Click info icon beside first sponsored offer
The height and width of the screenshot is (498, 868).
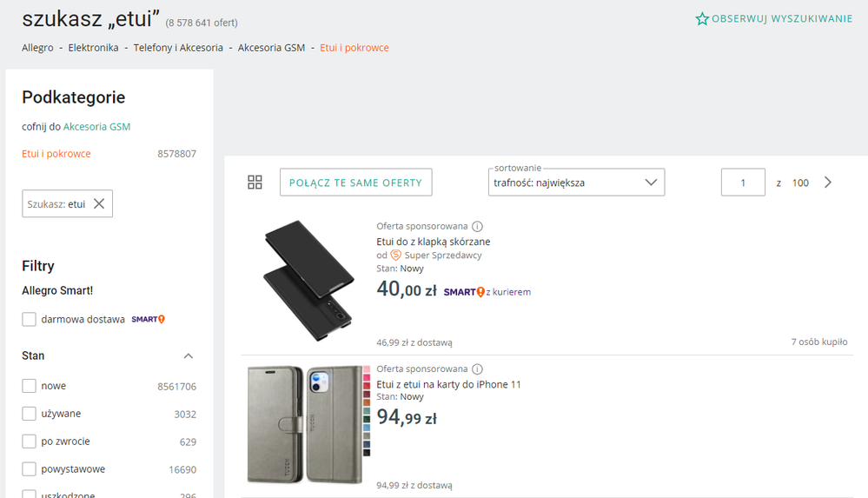coord(477,227)
